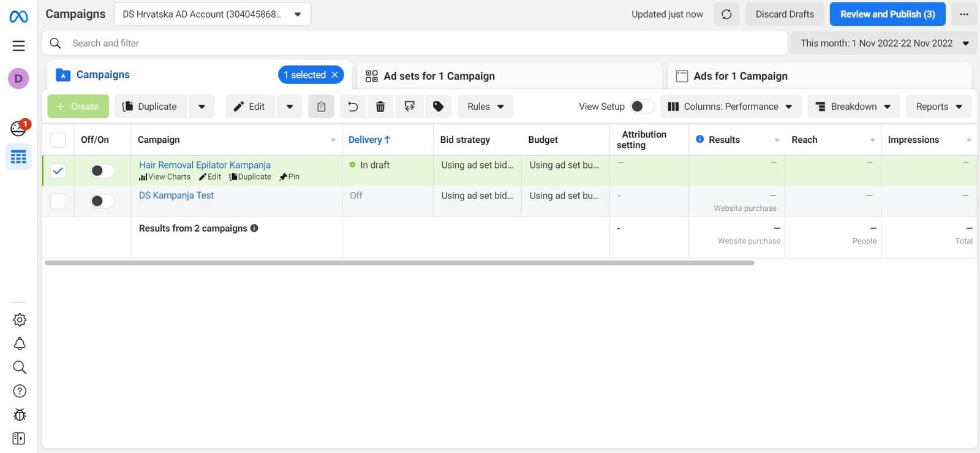Open the Meta logo home
The image size is (980, 453).
click(18, 17)
